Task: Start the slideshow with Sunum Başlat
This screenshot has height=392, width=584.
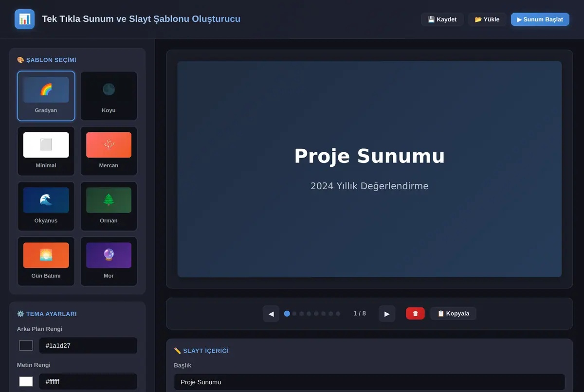Action: pyautogui.click(x=540, y=19)
